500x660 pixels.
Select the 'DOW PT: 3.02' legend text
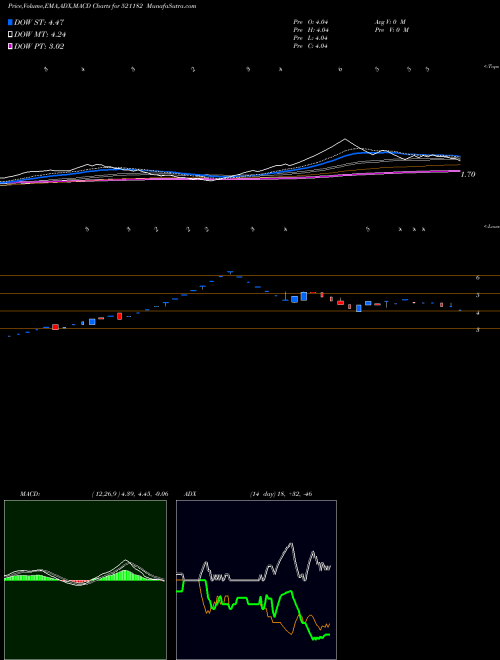click(39, 47)
